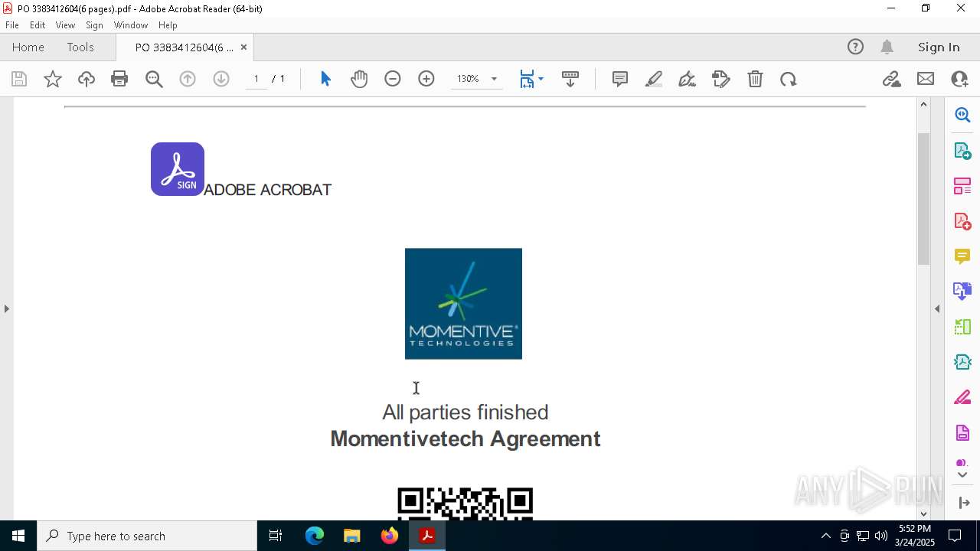Screen dimensions: 980x551
Task: Click the page number input field
Action: 256,79
